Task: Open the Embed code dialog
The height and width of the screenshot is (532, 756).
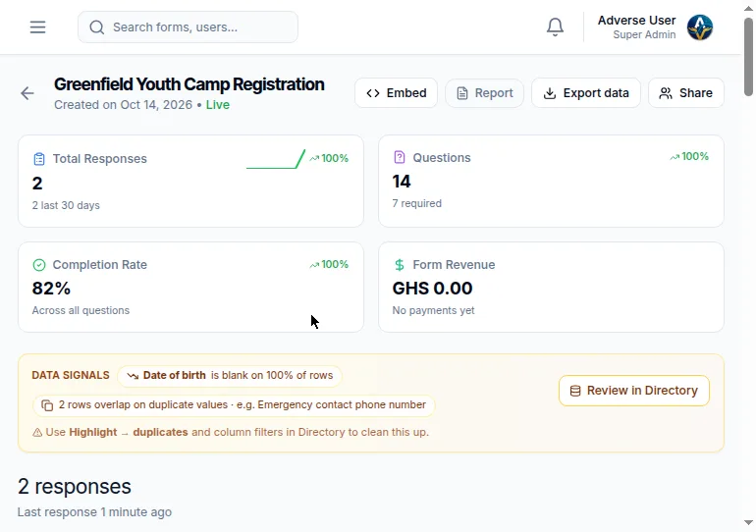Action: point(397,92)
